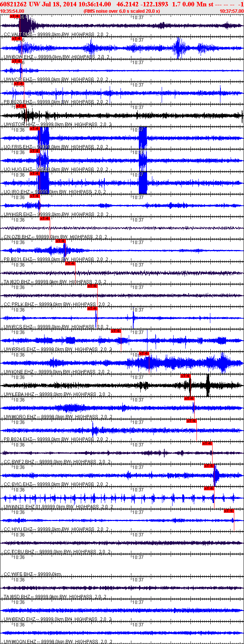The height and width of the screenshot is (644, 244).
Task: Click the red pick flag on CC VALT trace
Action: click(15, 16)
